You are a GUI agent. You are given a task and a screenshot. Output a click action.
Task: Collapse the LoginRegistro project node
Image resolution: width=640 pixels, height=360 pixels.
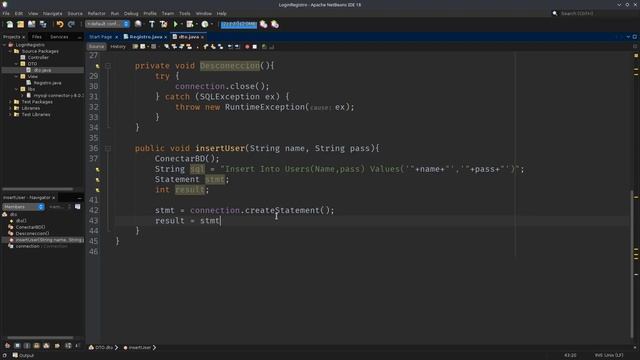point(4,45)
